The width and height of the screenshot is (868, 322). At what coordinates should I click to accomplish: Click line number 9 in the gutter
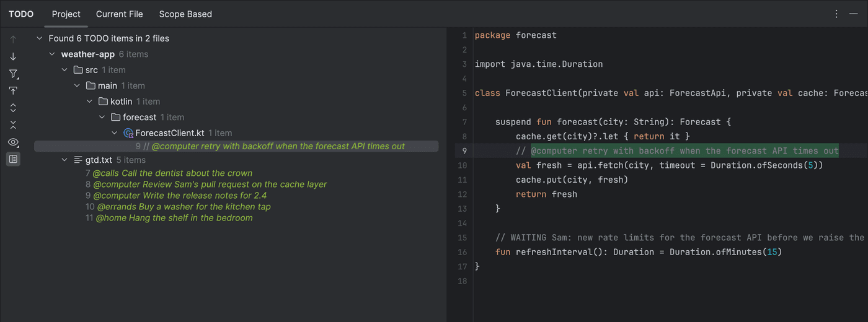[464, 150]
